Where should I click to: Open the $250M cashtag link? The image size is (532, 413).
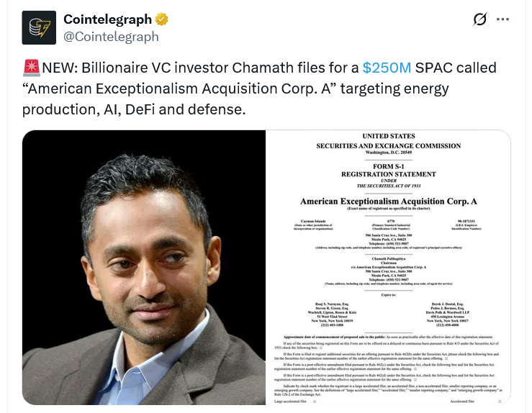[387, 68]
